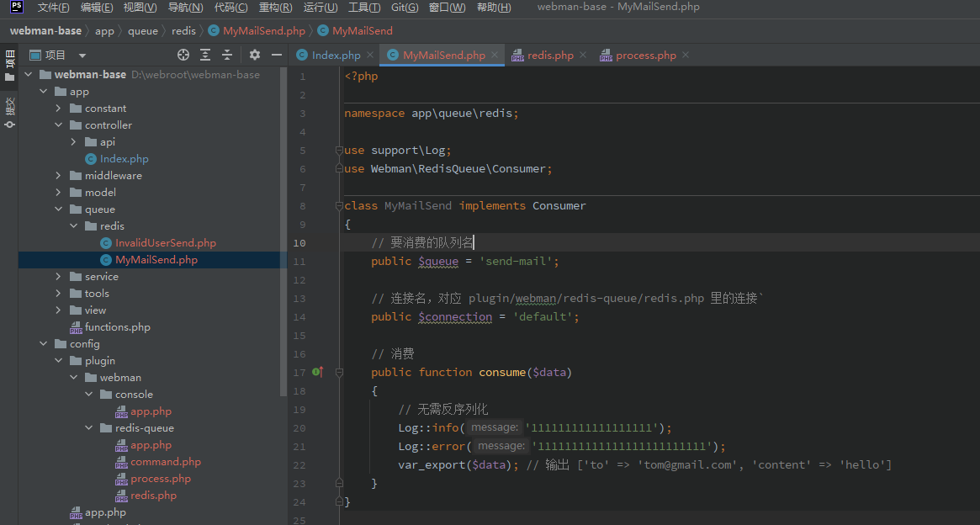The height and width of the screenshot is (525, 980).
Task: Expand the model folder
Action: coord(59,193)
